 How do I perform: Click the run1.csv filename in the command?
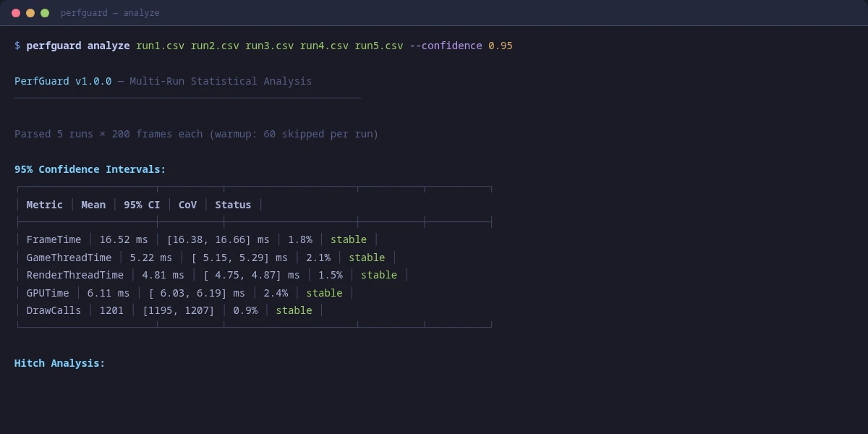(159, 46)
